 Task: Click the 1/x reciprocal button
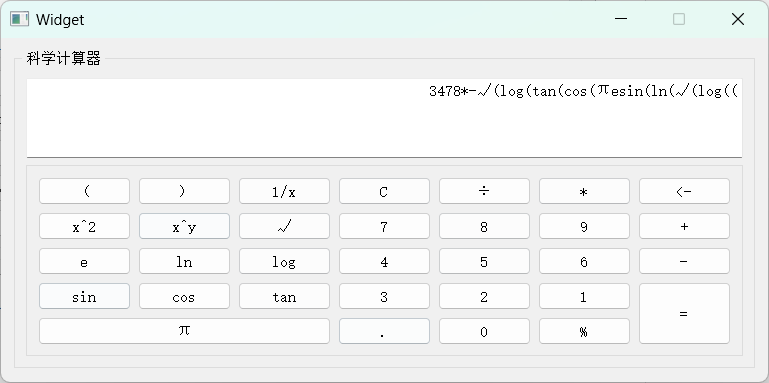tap(284, 191)
